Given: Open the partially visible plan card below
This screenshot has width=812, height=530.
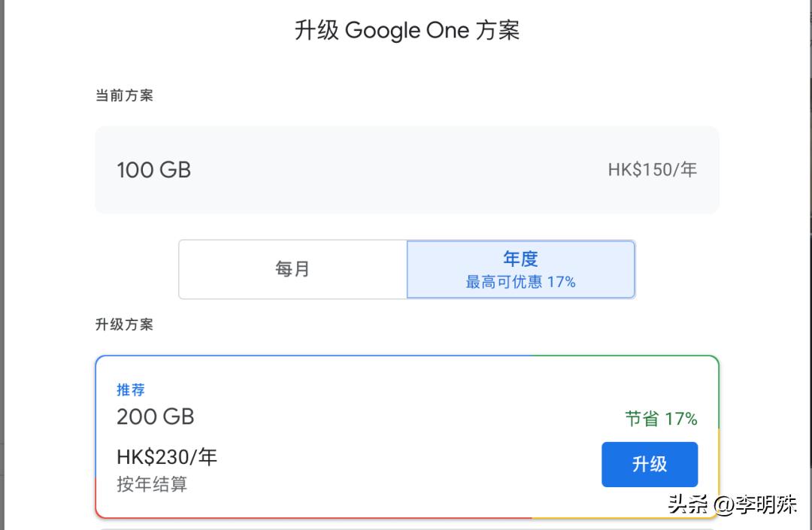Looking at the screenshot, I should (406, 526).
